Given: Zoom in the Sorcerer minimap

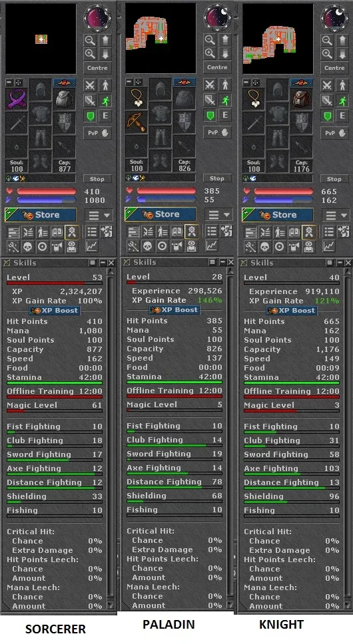Looking at the screenshot, I should pyautogui.click(x=90, y=54).
